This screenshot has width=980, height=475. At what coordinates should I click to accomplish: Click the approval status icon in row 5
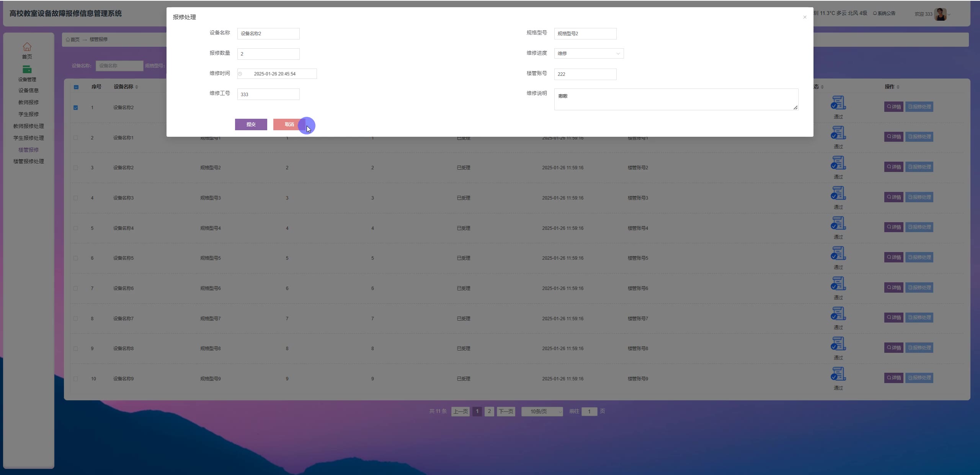click(x=838, y=223)
